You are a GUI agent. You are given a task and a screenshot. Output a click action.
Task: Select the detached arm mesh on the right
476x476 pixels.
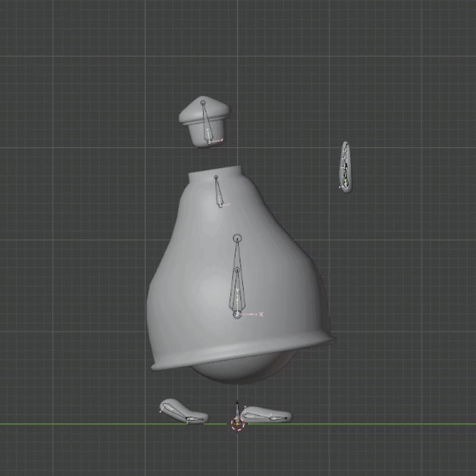(x=345, y=167)
